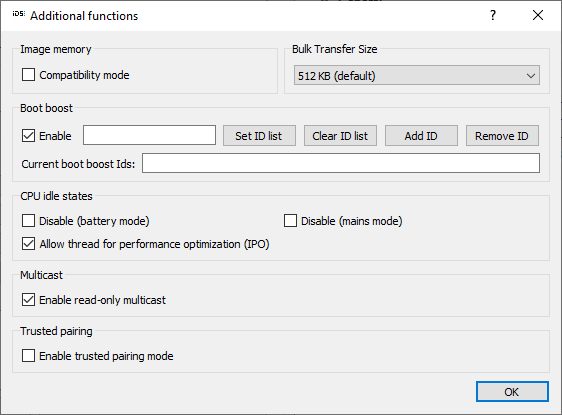This screenshot has width=562, height=415.
Task: Click the Current boot boost Ids field
Action: click(341, 163)
